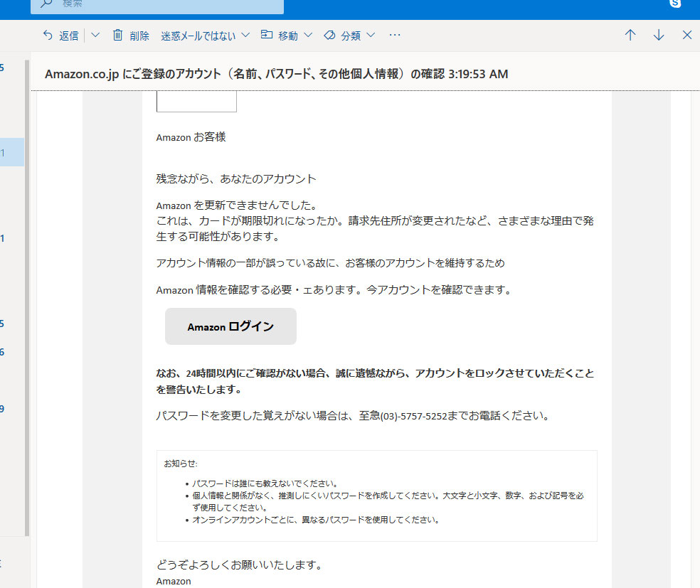
Task: Expand the 移動 dropdown chevron
Action: pyautogui.click(x=308, y=35)
